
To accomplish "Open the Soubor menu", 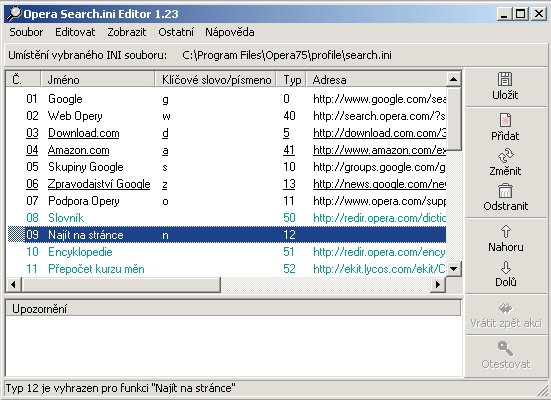I will point(26,32).
